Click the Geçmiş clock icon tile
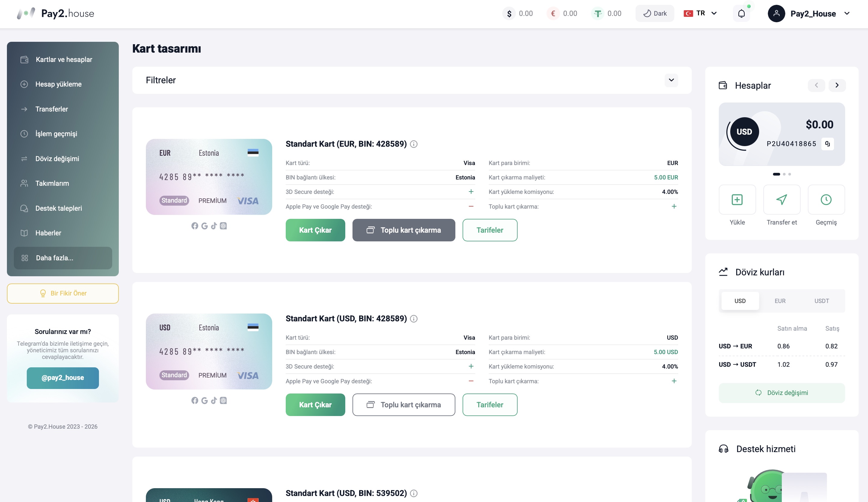Viewport: 868px width, 502px height. pyautogui.click(x=826, y=200)
